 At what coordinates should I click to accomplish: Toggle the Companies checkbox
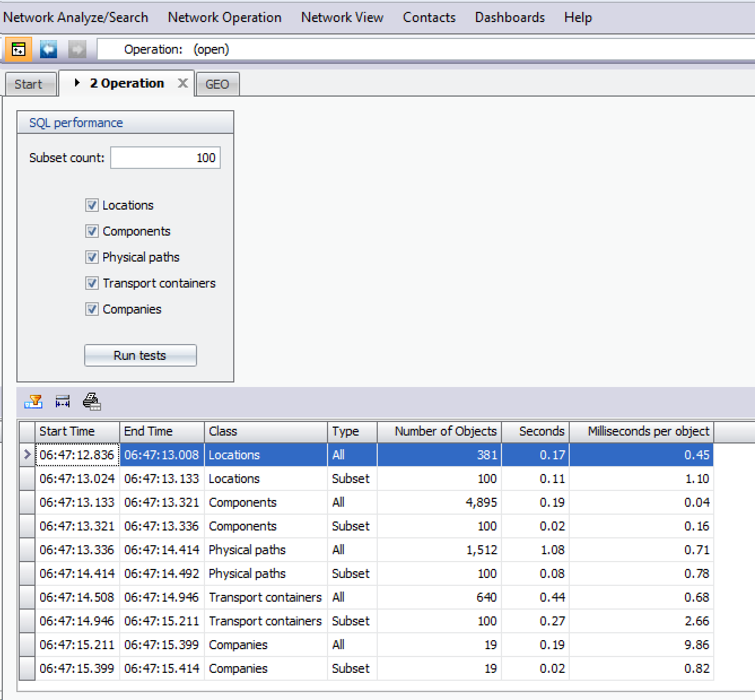pos(92,309)
